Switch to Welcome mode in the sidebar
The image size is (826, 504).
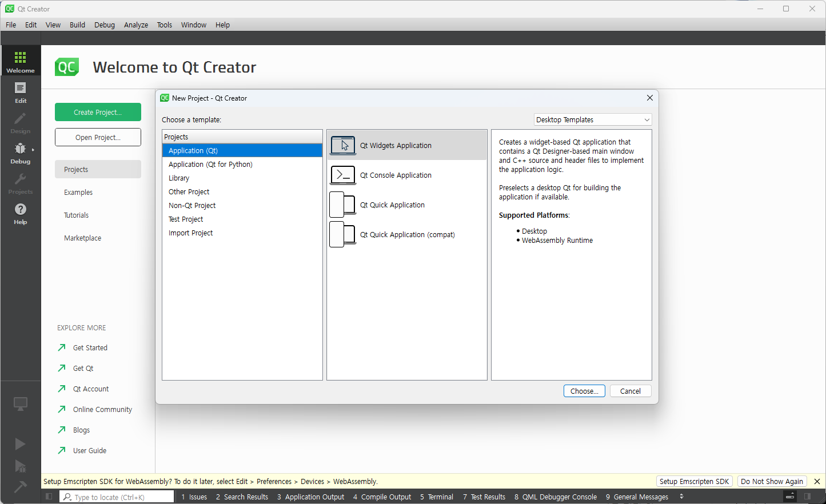tap(21, 61)
